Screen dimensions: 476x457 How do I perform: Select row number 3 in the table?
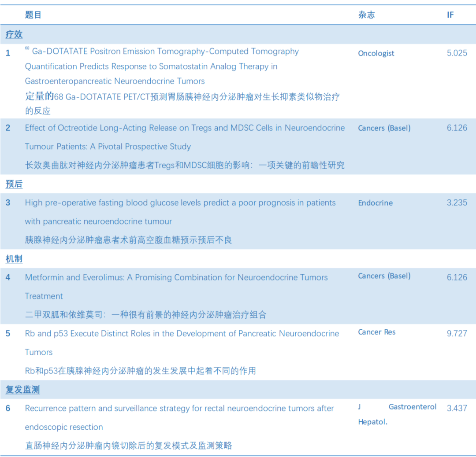pos(7,203)
